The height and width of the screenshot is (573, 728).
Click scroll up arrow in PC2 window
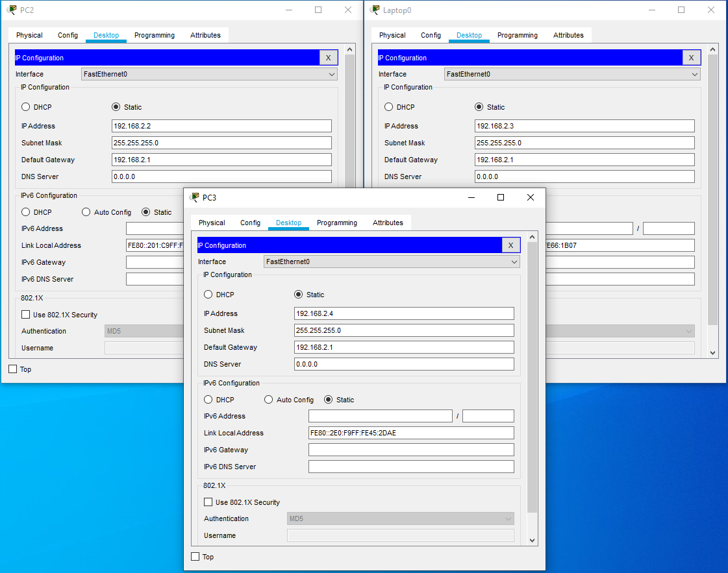coord(349,50)
